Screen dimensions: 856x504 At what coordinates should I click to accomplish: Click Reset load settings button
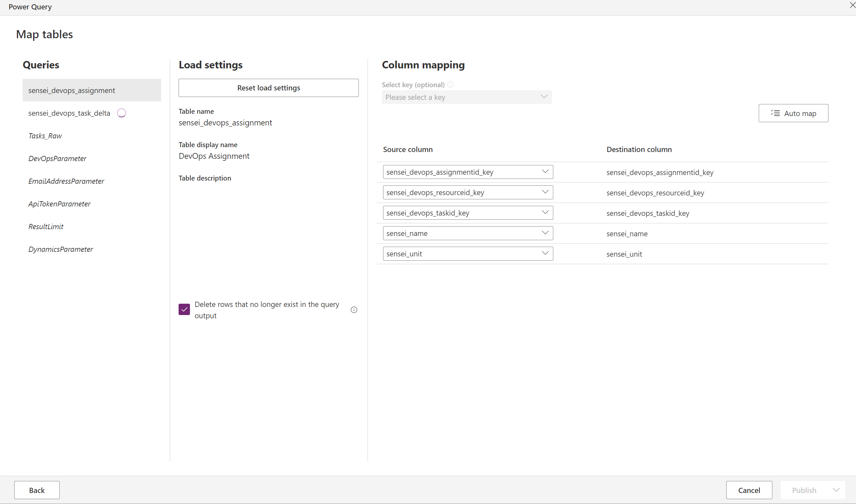pyautogui.click(x=268, y=88)
